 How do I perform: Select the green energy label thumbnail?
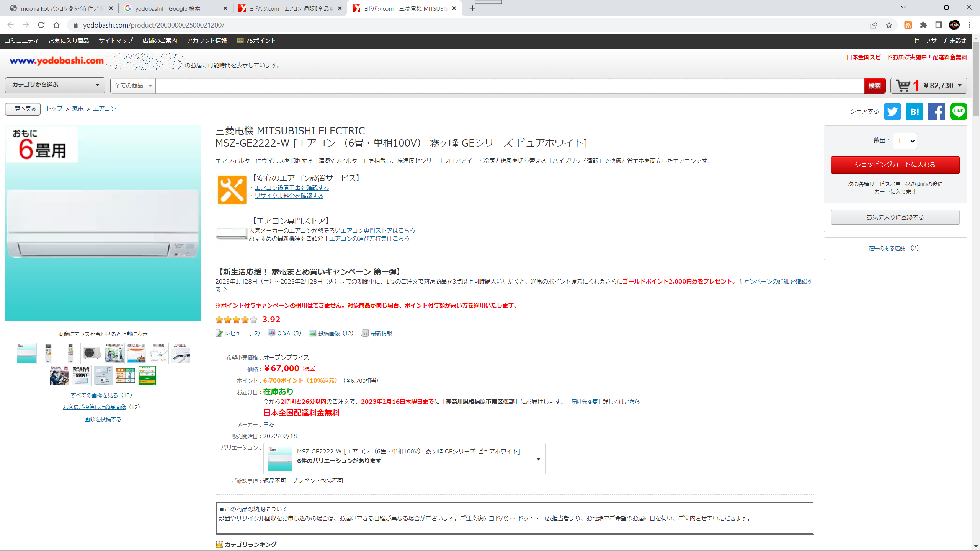[147, 375]
